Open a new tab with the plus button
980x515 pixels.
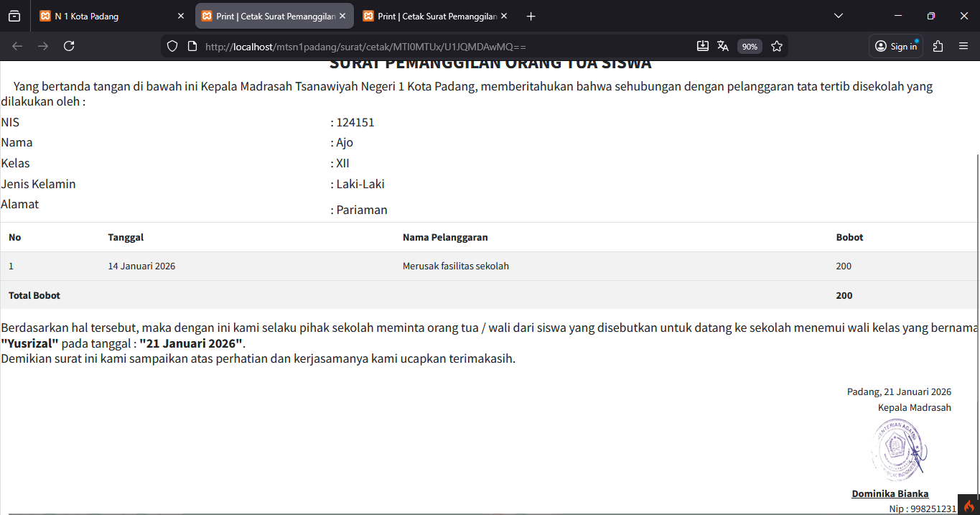[531, 16]
